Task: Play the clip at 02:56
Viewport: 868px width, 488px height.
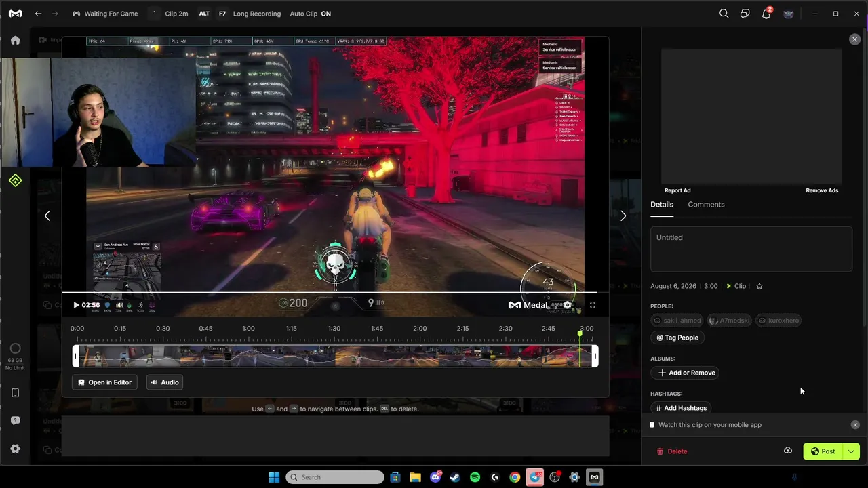Action: pos(76,305)
